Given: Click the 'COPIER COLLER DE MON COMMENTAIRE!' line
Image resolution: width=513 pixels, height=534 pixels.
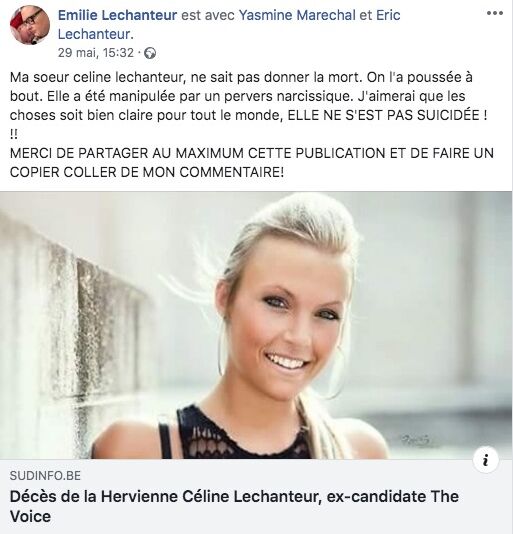Looking at the screenshot, I should (x=146, y=172).
